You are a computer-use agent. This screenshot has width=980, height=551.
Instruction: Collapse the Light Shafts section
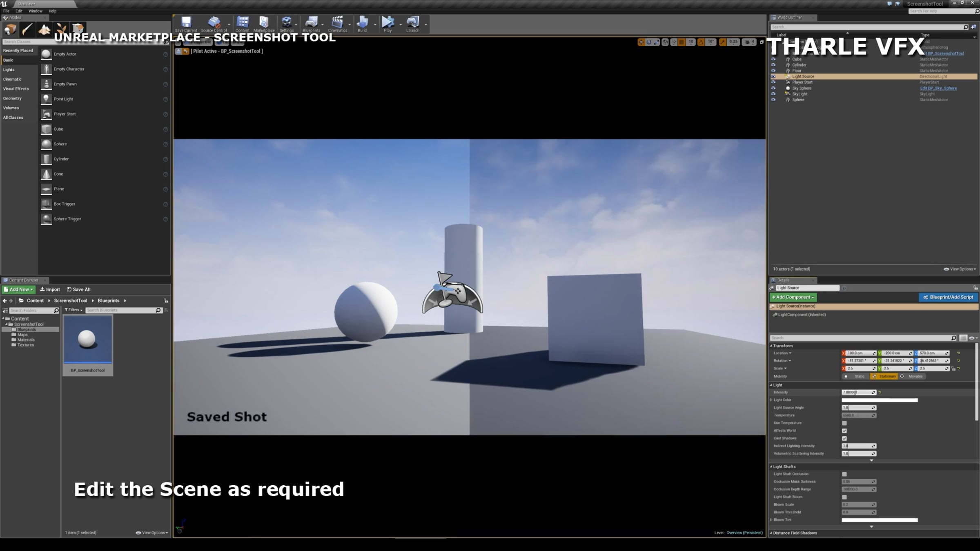pos(771,467)
